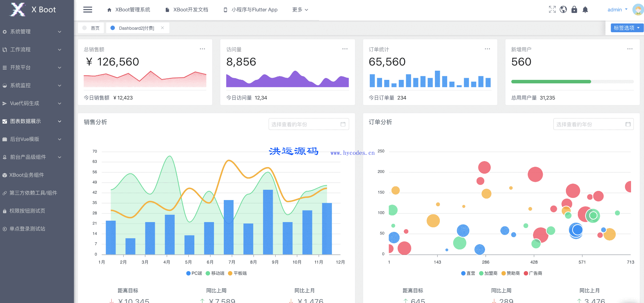Click the link icon next to 第三方依赖工具/组件
This screenshot has width=644, height=303.
tap(5, 193)
